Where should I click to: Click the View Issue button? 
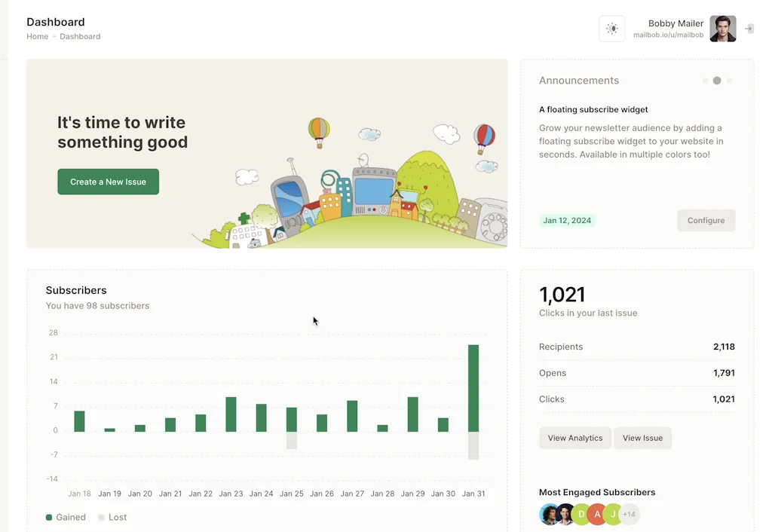point(642,438)
